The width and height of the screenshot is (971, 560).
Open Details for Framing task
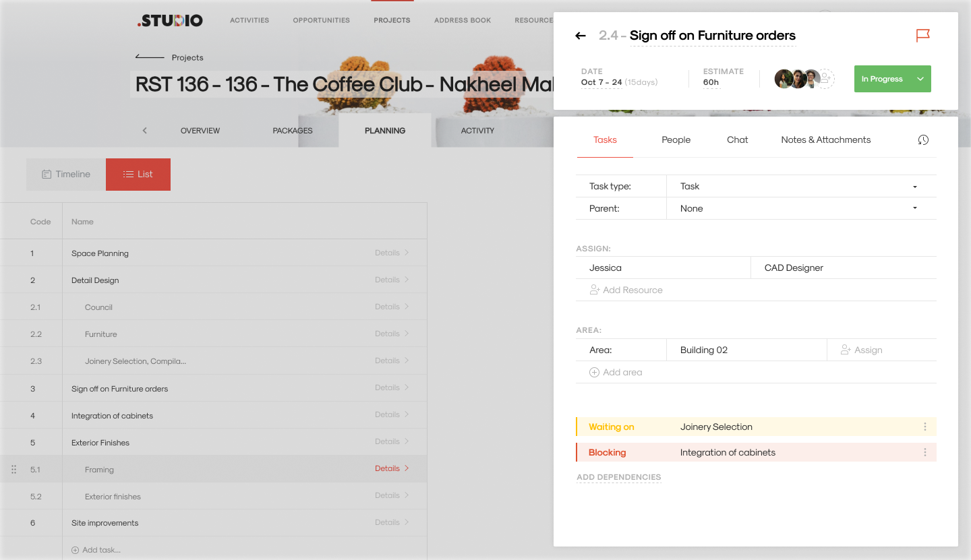click(x=392, y=468)
